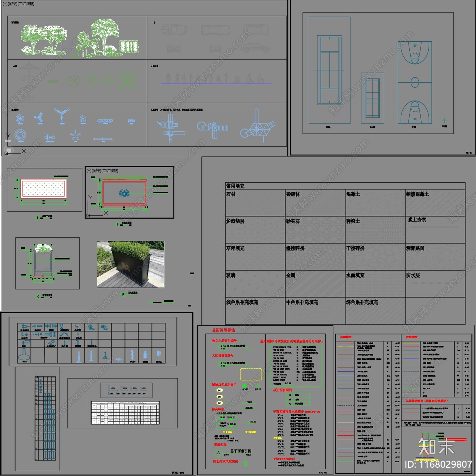Select the Y-shaped fitness equipment block
Screen dimensions: 476x476
(x=62, y=116)
